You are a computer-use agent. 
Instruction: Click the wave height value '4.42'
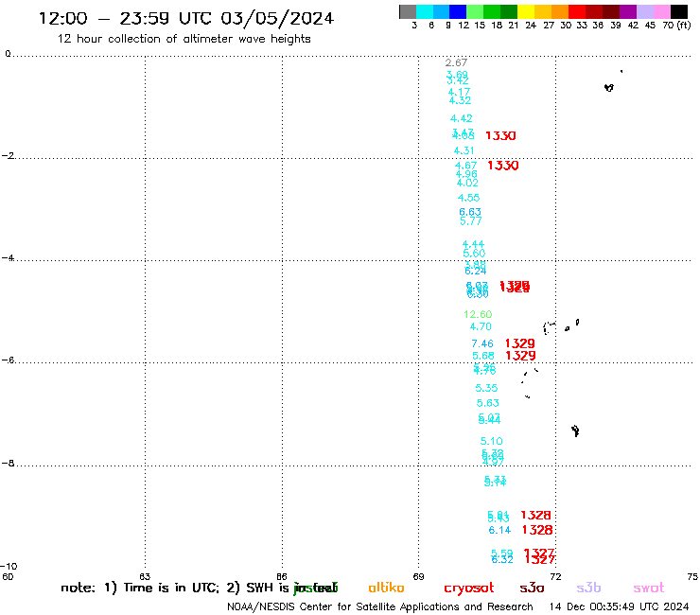pyautogui.click(x=462, y=118)
